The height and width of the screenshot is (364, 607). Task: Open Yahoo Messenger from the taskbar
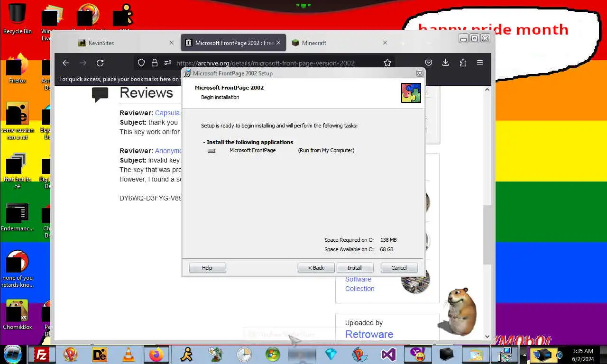click(417, 354)
